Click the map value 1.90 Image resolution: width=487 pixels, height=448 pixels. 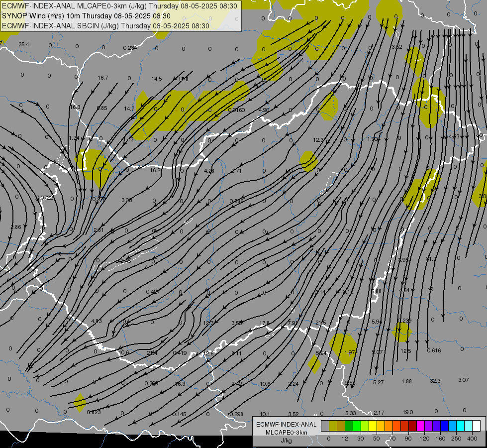[373, 139]
